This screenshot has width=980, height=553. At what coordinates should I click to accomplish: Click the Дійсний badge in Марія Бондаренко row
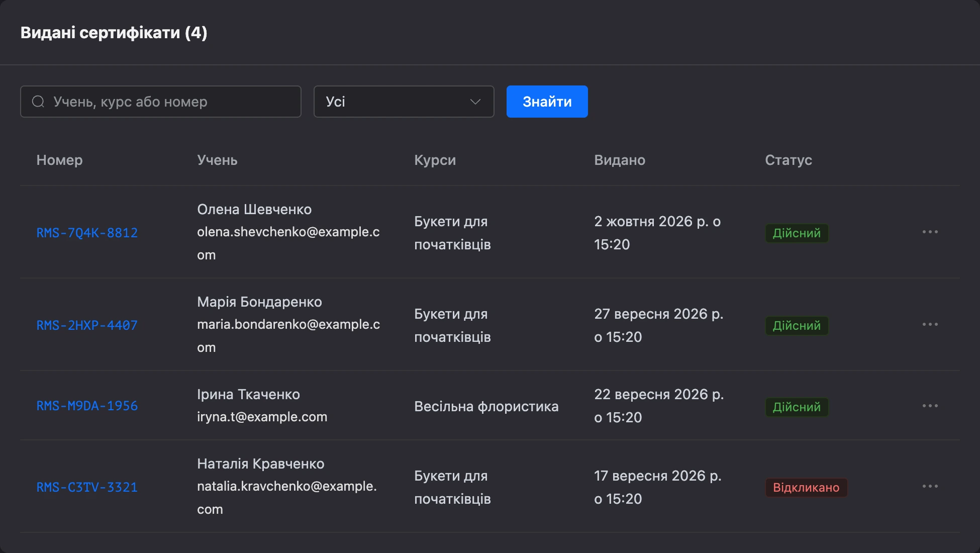tap(797, 325)
